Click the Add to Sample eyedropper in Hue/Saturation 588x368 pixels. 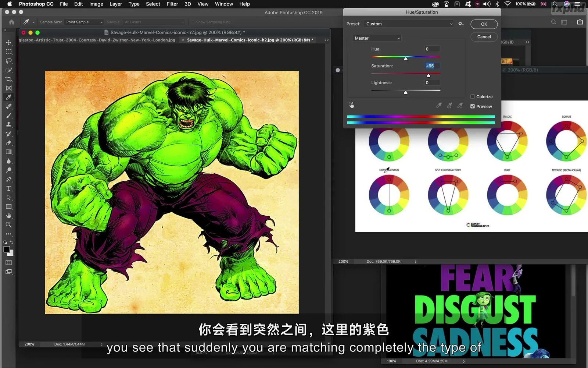tap(449, 106)
